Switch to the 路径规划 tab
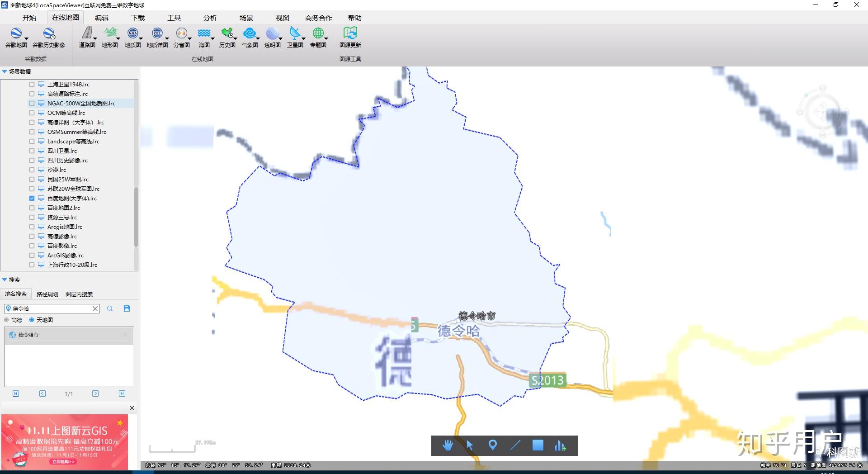The height and width of the screenshot is (474, 868). coord(47,294)
